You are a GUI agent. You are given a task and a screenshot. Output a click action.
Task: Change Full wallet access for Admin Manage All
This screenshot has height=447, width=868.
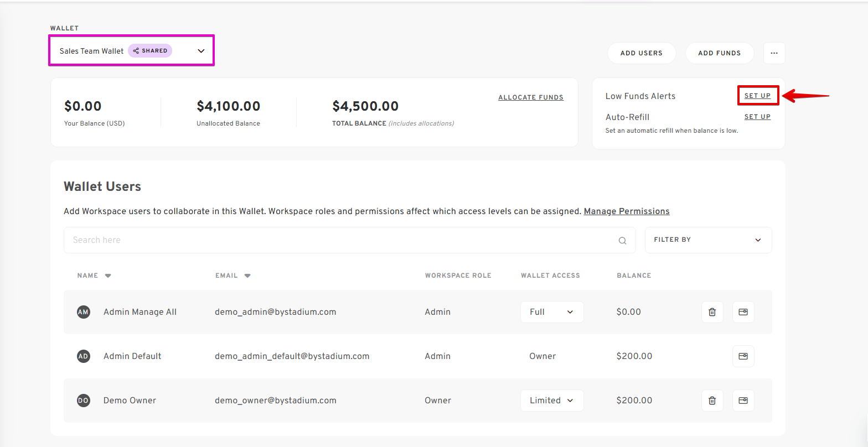click(552, 312)
